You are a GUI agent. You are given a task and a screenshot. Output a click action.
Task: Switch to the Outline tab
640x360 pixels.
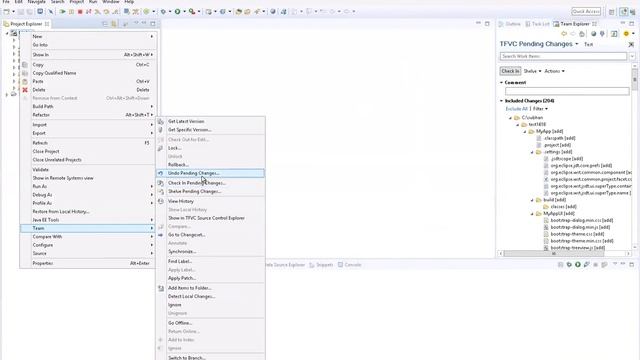(x=510, y=24)
